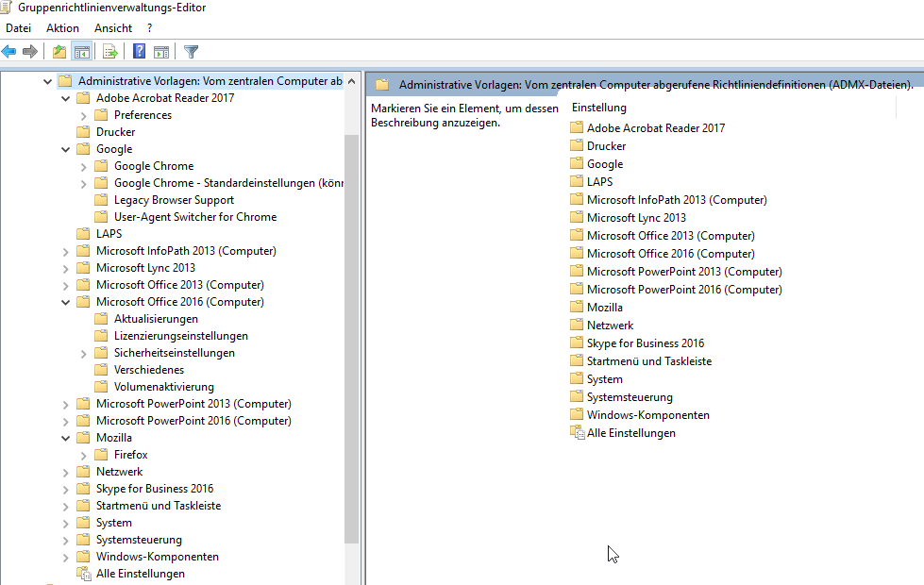The width and height of the screenshot is (924, 585).
Task: Click folder icon of Mozilla in right pane
Action: click(x=577, y=307)
